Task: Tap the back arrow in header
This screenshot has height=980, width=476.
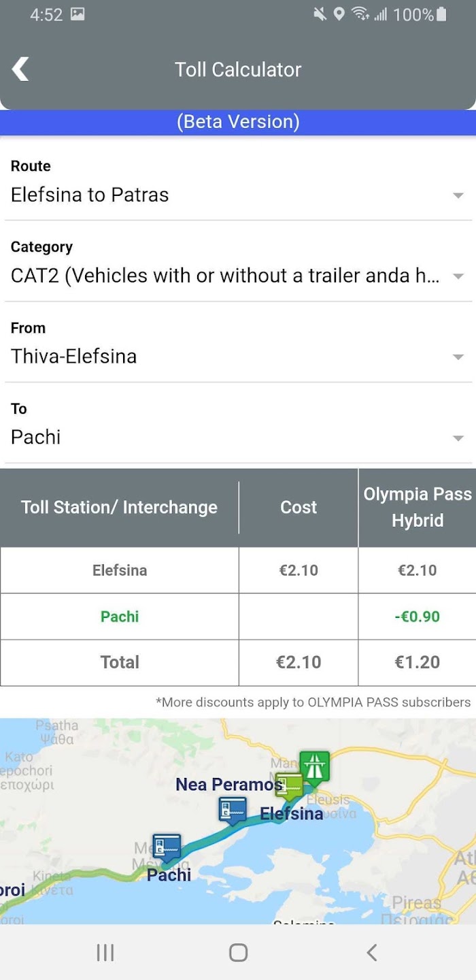Action: coord(20,69)
